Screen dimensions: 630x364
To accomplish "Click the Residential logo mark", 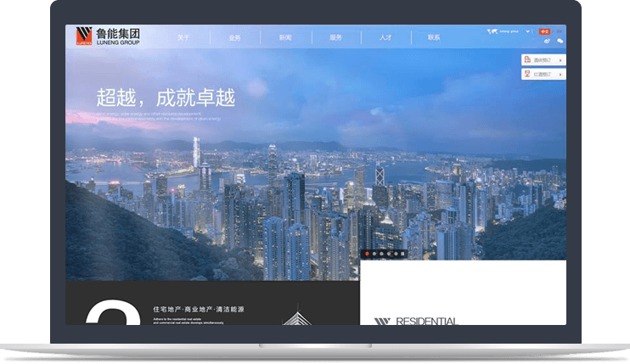I will point(382,322).
